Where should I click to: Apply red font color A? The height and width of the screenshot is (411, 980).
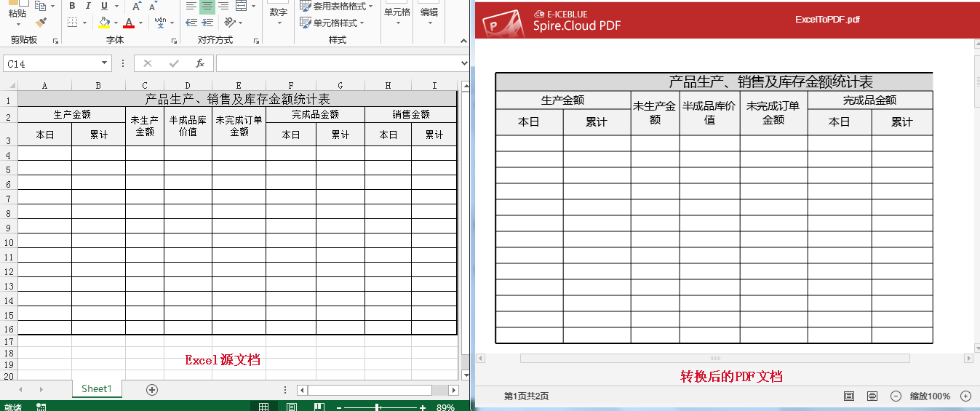(x=129, y=23)
